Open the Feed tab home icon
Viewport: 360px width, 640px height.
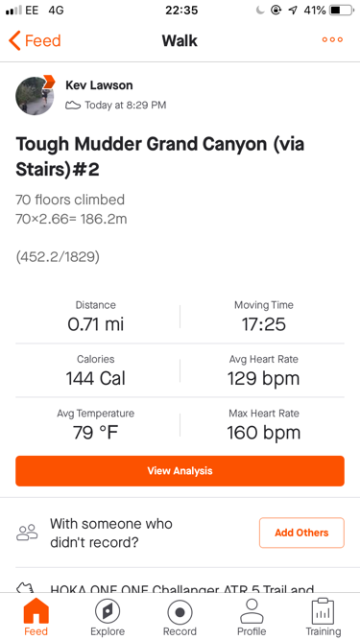(36, 612)
